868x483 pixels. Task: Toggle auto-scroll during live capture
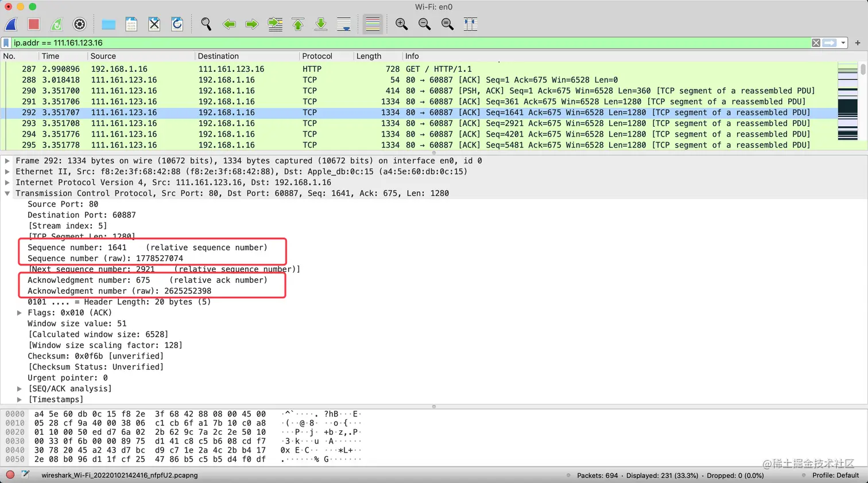click(x=344, y=24)
